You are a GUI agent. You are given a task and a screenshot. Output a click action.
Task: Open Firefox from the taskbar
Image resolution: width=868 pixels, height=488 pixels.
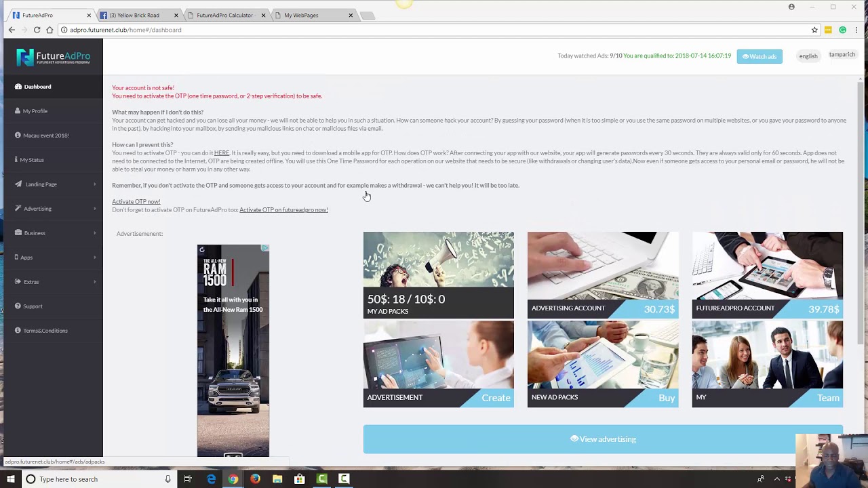click(255, 479)
